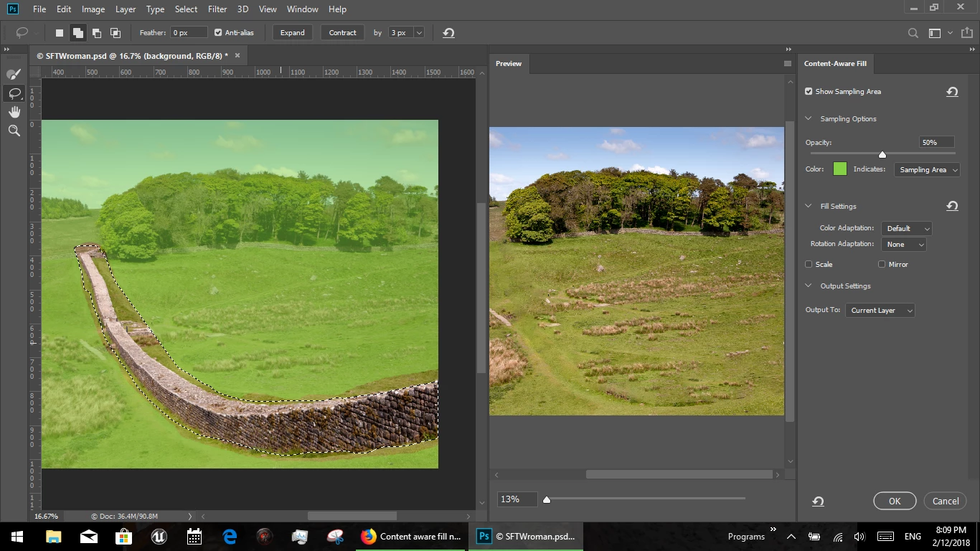Click the workspace layout icon

(x=935, y=33)
